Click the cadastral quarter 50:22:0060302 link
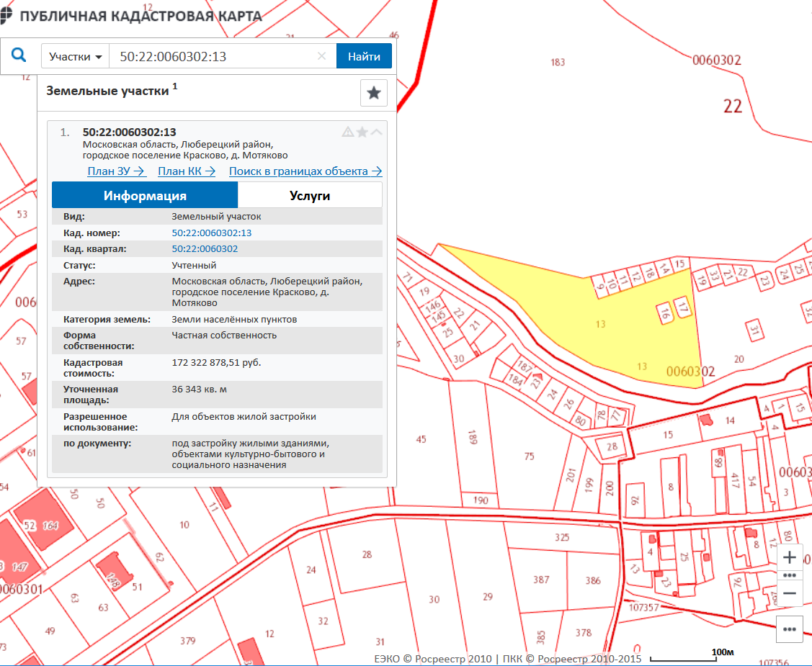The width and height of the screenshot is (812, 666). (x=205, y=249)
